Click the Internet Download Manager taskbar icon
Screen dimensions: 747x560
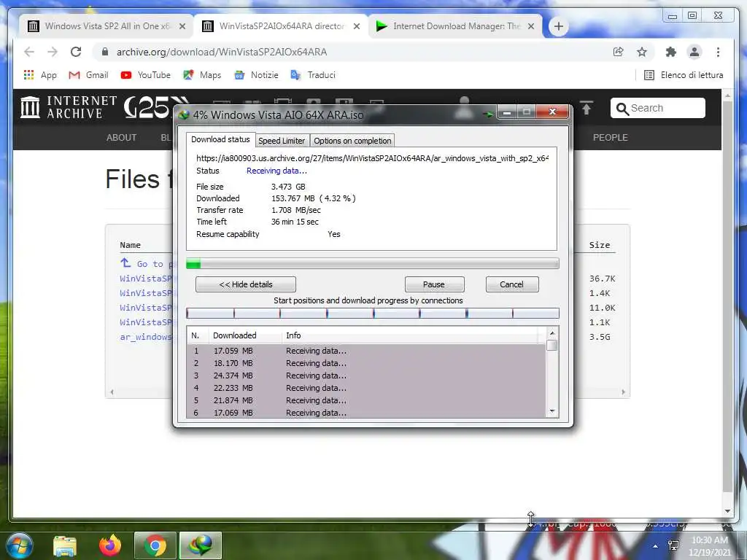coord(201,545)
